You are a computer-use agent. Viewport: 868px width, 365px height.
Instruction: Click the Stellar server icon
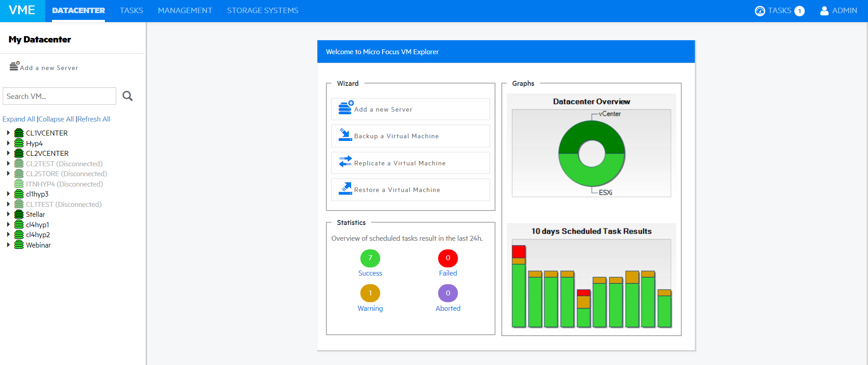click(19, 214)
